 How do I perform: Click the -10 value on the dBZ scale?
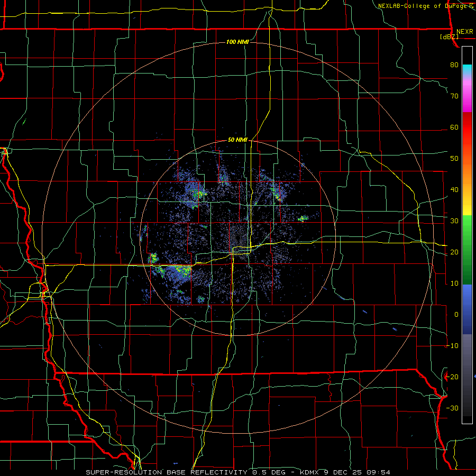click(452, 346)
